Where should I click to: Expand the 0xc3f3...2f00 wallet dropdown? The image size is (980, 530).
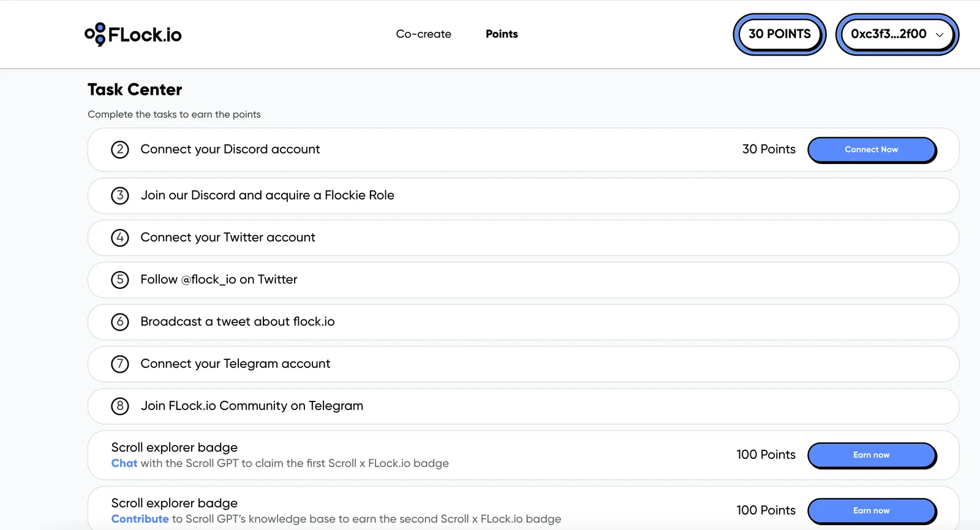[897, 34]
